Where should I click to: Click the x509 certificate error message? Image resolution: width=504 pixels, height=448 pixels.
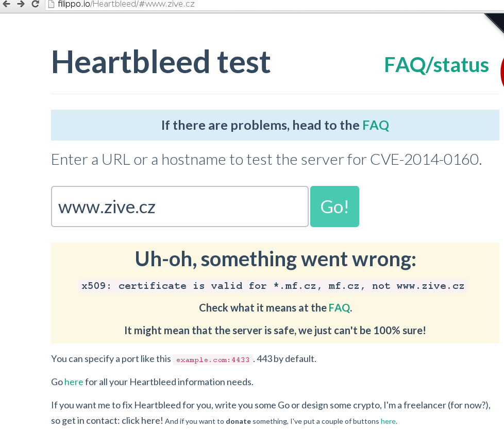(x=273, y=286)
